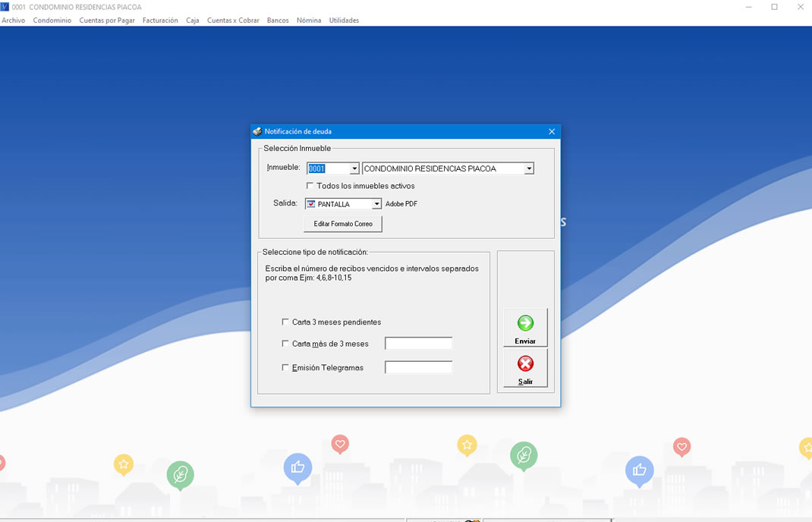The width and height of the screenshot is (812, 522).
Task: Open the Cuentas por Pagar menu
Action: (107, 20)
